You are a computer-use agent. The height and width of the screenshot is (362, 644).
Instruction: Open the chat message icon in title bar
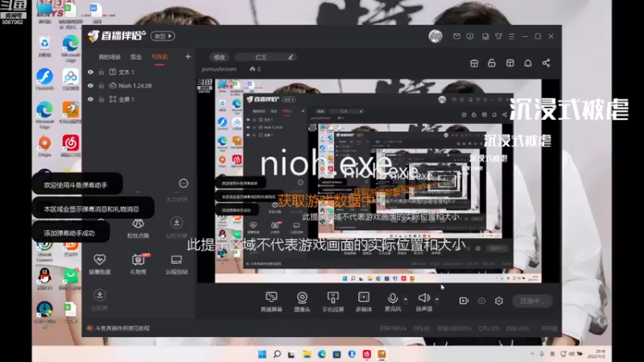[470, 36]
